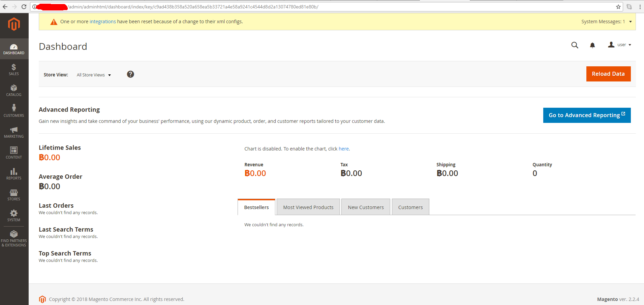Open the Customers sidebar menu
Image resolution: width=644 pixels, height=305 pixels.
pos(14,111)
